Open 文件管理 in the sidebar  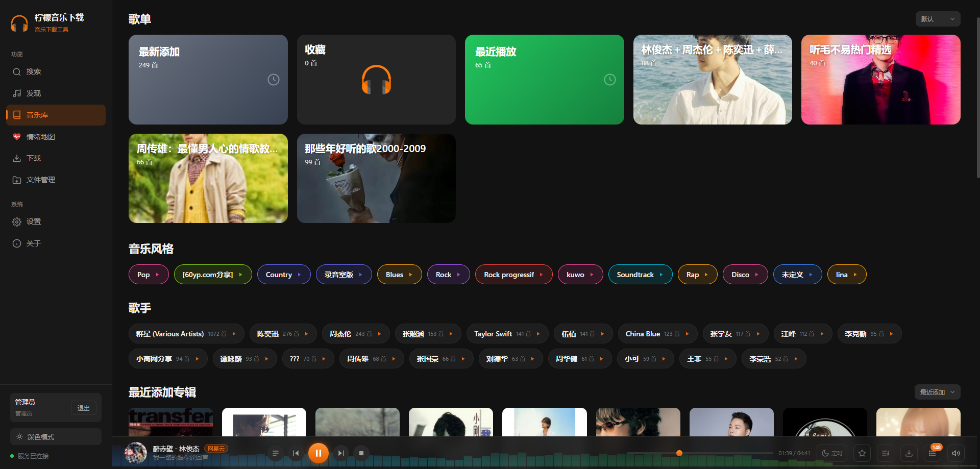click(56, 180)
